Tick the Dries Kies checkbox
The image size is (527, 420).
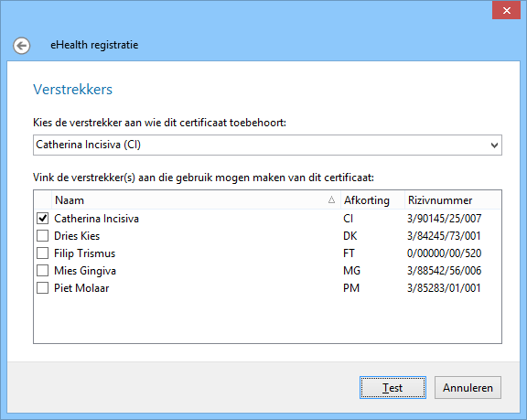click(42, 236)
